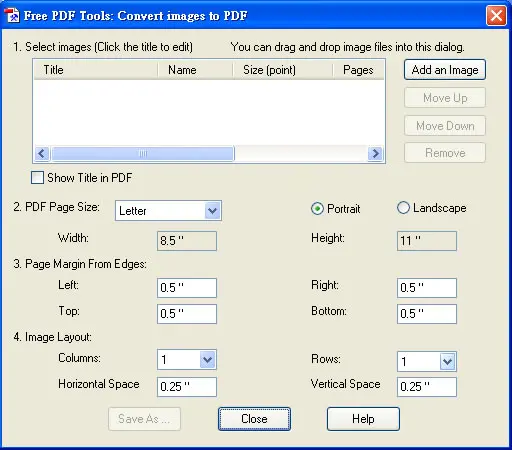Click the Free PDF Tools title bar icon
512x450 pixels.
[x=12, y=15]
